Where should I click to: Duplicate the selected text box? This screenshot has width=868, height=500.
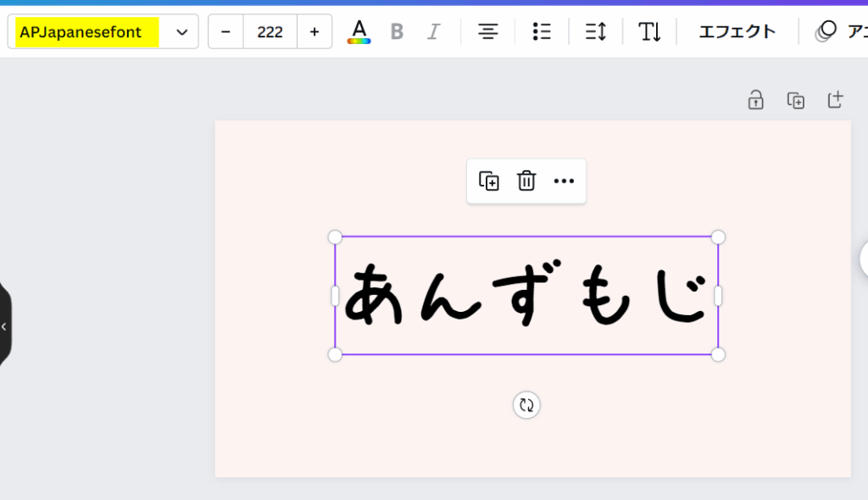(x=489, y=181)
